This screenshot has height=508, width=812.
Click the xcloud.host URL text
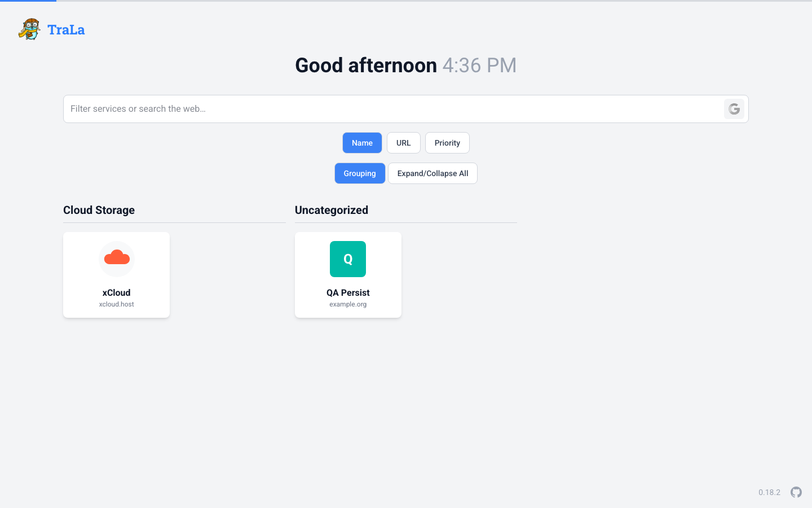(x=116, y=304)
